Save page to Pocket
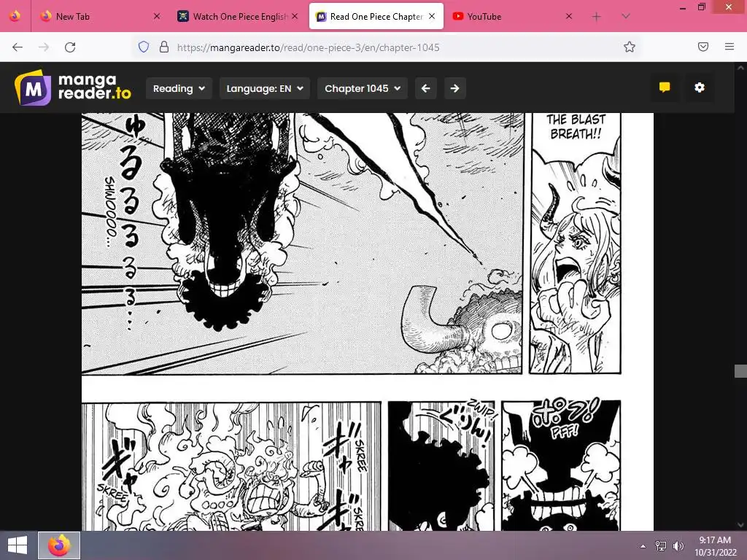The height and width of the screenshot is (560, 747). (x=703, y=47)
